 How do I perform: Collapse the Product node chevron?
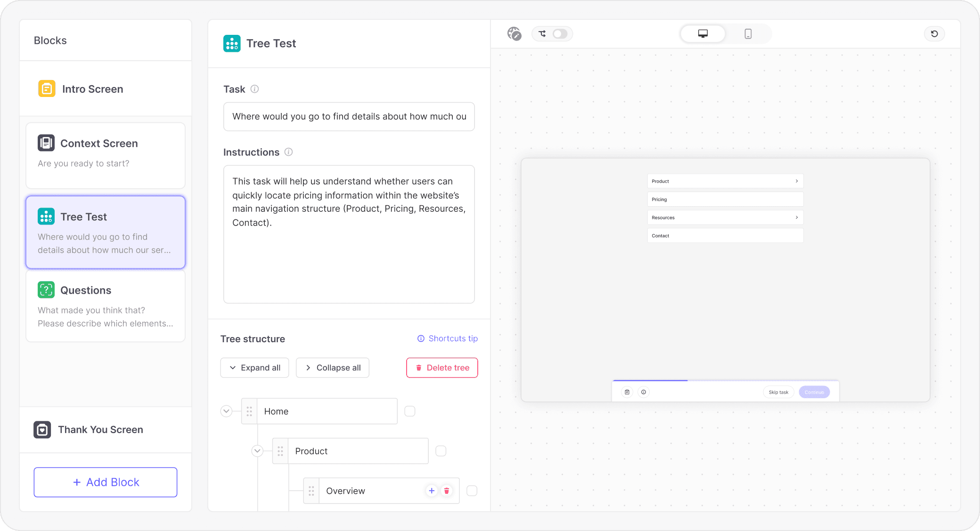(257, 451)
